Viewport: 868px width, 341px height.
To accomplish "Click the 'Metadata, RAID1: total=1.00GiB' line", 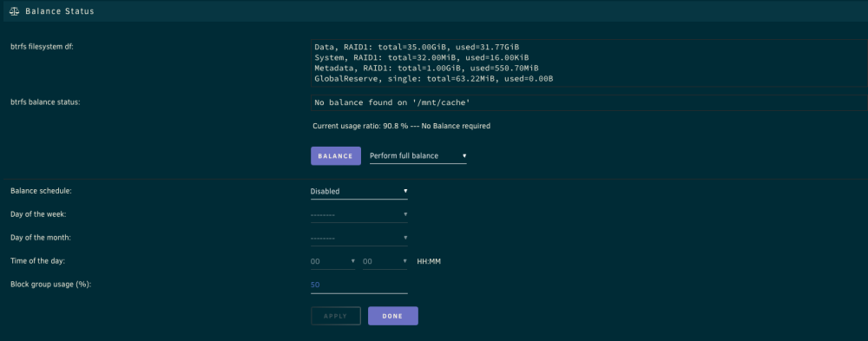I will 426,69.
